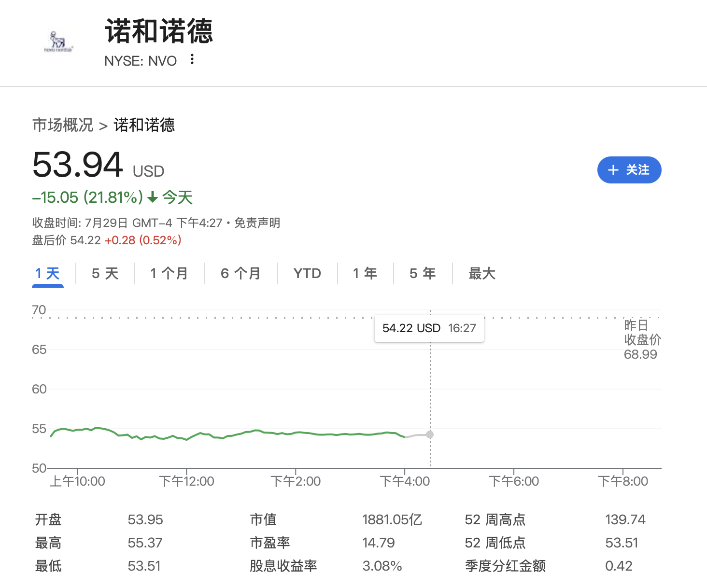Select the 最大 chart range tab

click(482, 274)
